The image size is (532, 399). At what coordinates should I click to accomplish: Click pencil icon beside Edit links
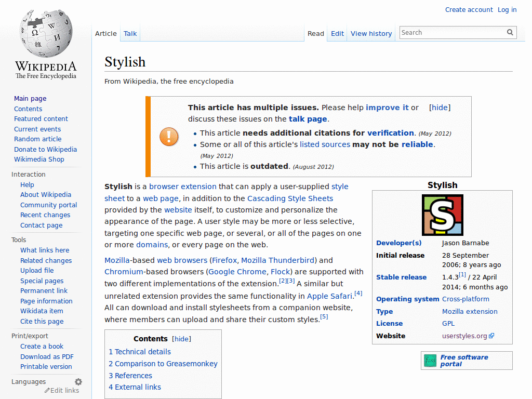[47, 391]
